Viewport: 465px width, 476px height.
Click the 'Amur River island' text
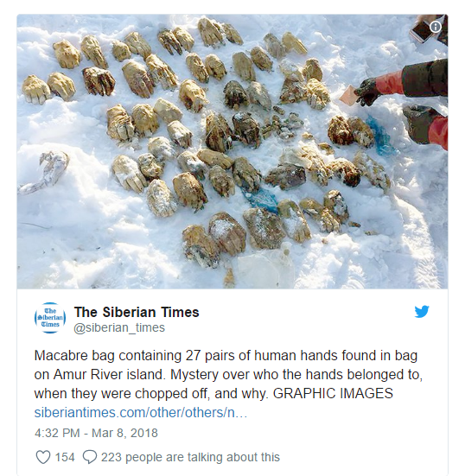tap(109, 374)
